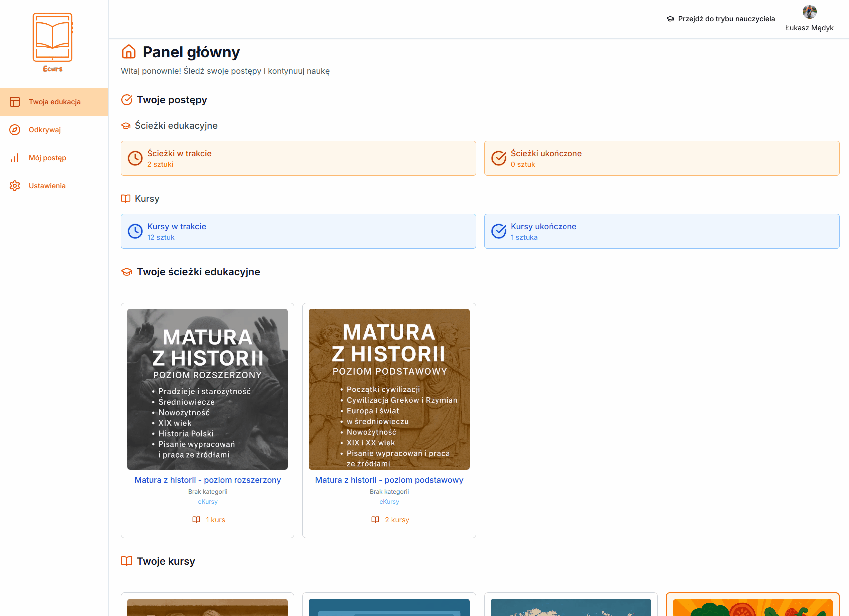Viewport: 849px width, 616px height.
Task: Click the brown Matura poziom podstawowy thumbnail
Action: click(x=389, y=389)
